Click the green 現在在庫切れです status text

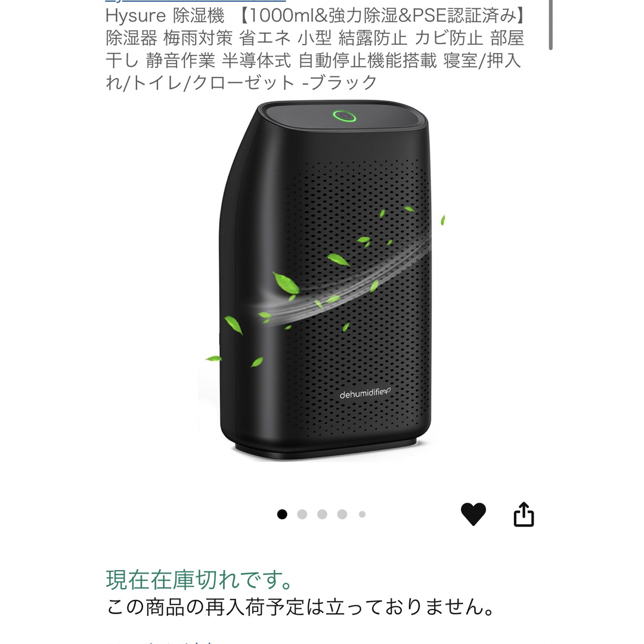[199, 579]
